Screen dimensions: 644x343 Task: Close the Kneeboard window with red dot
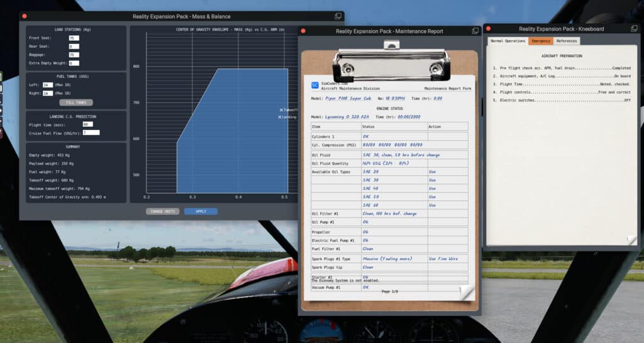490,28
